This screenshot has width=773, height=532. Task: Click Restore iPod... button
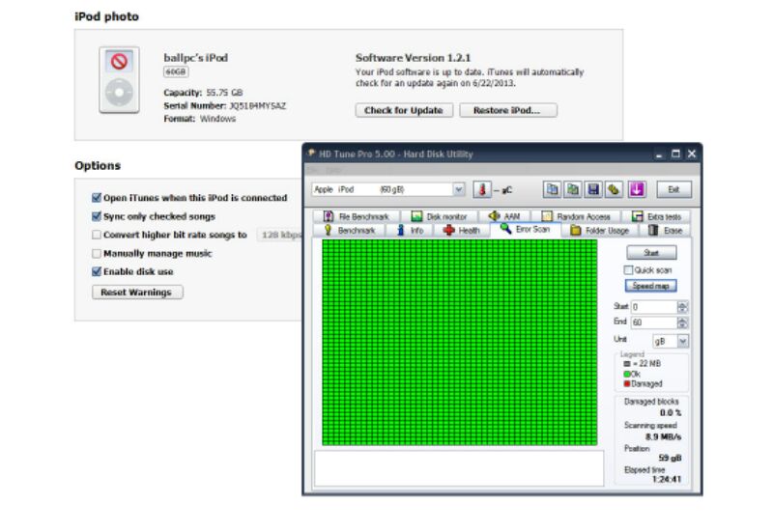pos(508,110)
